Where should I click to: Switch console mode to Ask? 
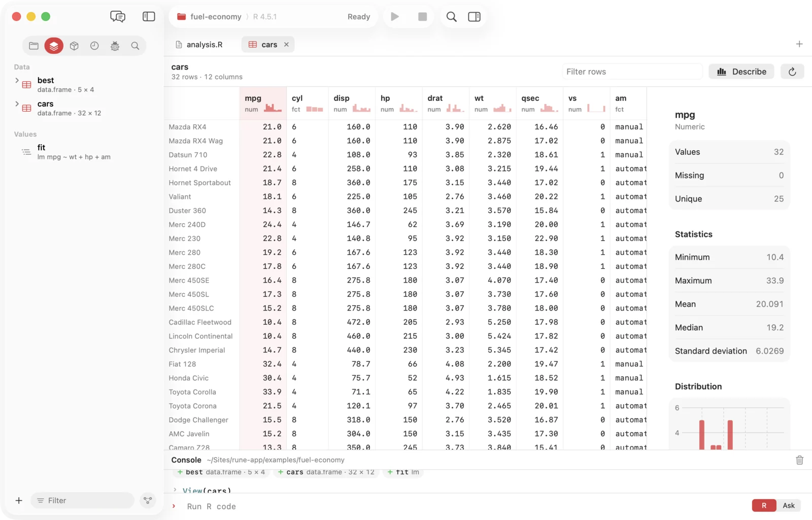(x=789, y=505)
